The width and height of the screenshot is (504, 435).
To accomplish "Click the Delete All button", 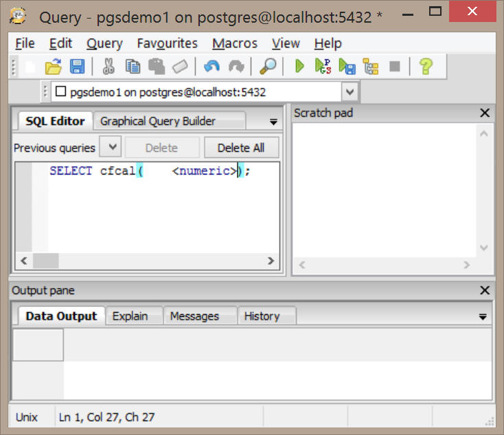I will tap(241, 148).
